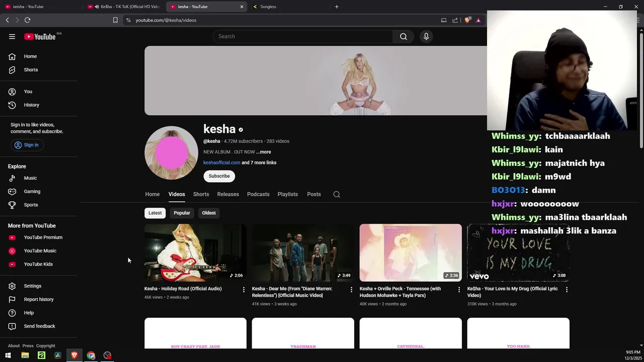Expand 'and 7 more links'
This screenshot has height=362, width=644.
[259, 162]
